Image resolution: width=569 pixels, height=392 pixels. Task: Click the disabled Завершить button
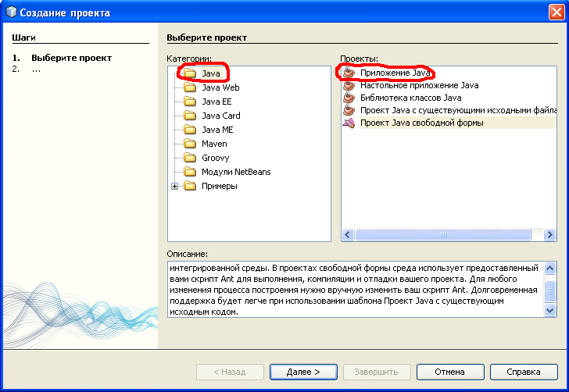(377, 372)
